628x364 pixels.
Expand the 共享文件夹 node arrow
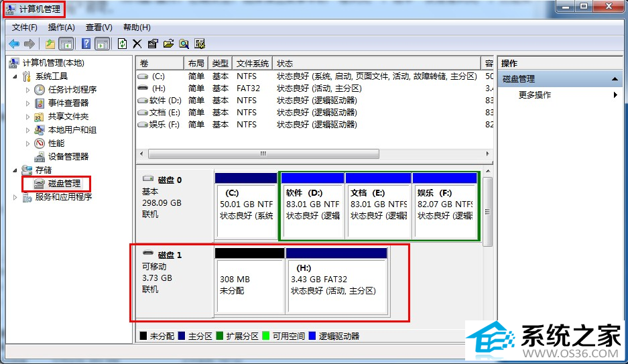click(27, 117)
